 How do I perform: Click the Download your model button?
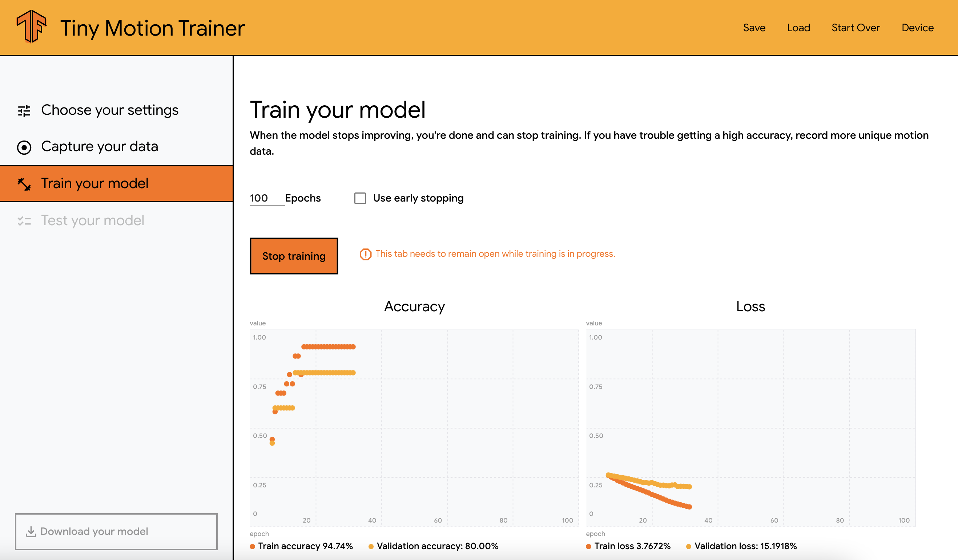pyautogui.click(x=116, y=531)
